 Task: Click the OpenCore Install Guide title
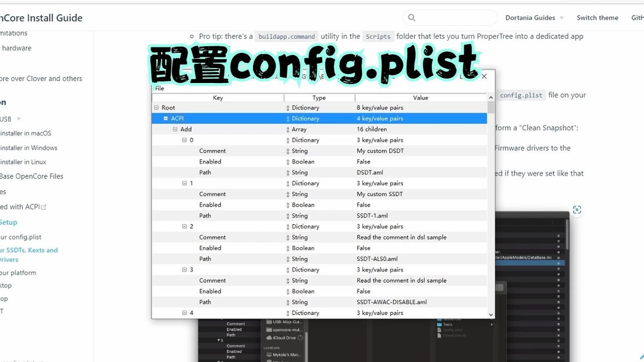click(x=41, y=18)
